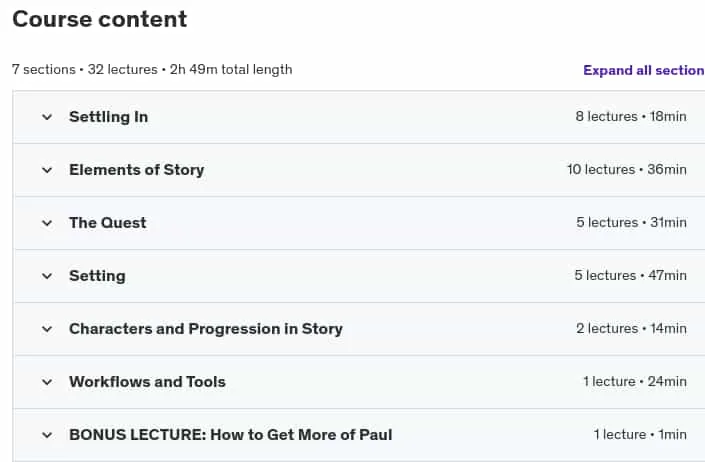The height and width of the screenshot is (462, 705).
Task: Open The Quest section heading
Action: click(x=107, y=223)
